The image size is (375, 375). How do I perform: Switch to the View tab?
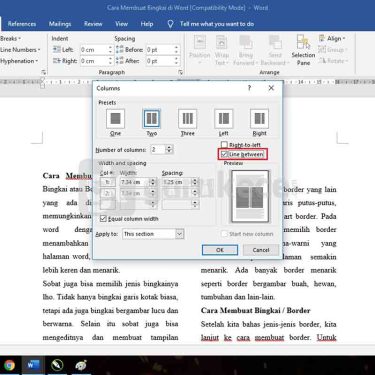pos(121,24)
